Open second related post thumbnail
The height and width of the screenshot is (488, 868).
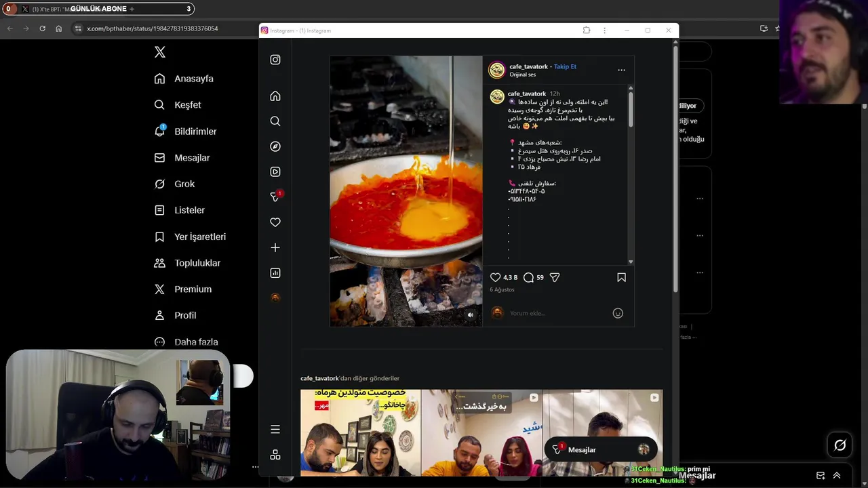[481, 432]
